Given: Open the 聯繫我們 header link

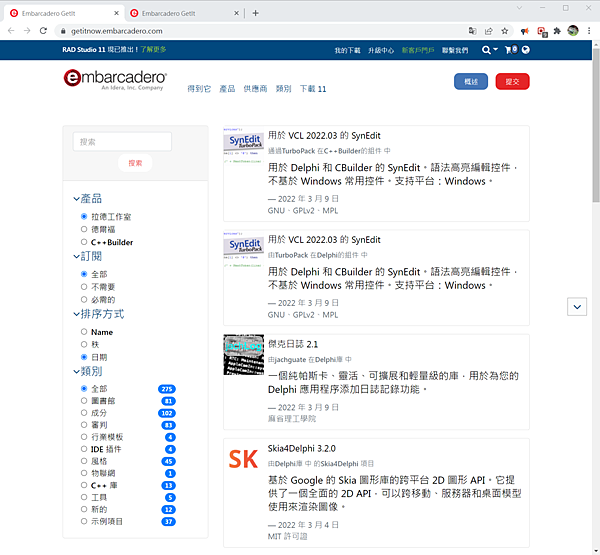Looking at the screenshot, I should [x=455, y=50].
